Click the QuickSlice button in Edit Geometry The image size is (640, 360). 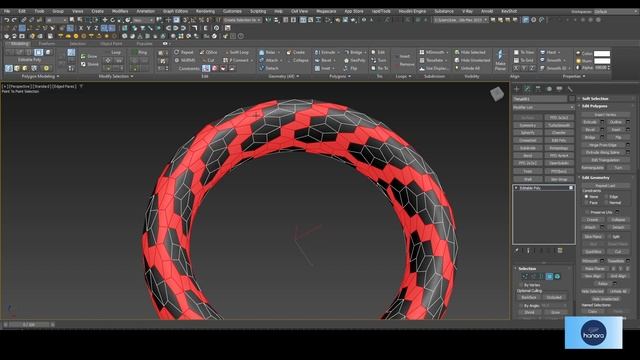(x=593, y=252)
